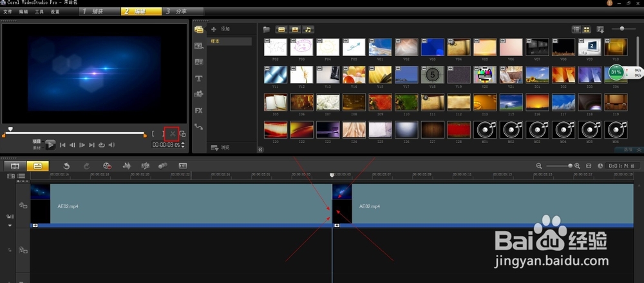This screenshot has width=644, height=283.
Task: Switch to step 1 捕获 tab
Action: (99, 12)
